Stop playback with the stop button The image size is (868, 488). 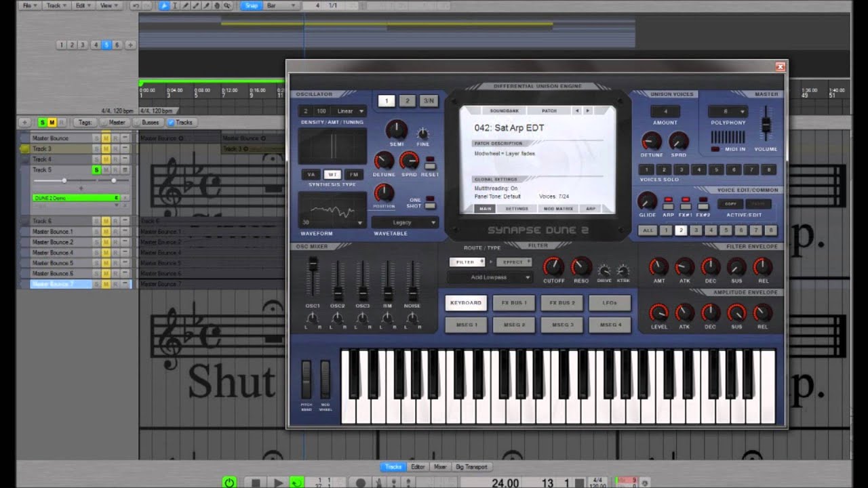coord(256,483)
